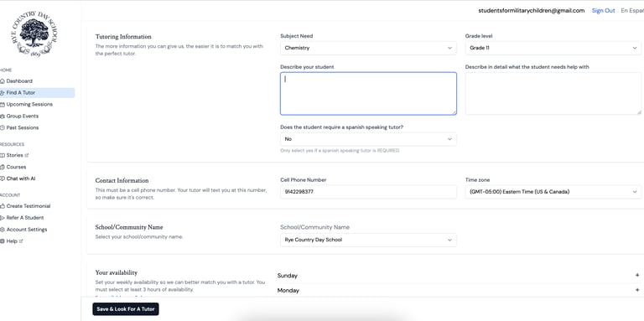Click the Past Sessions clock icon

pos(3,127)
